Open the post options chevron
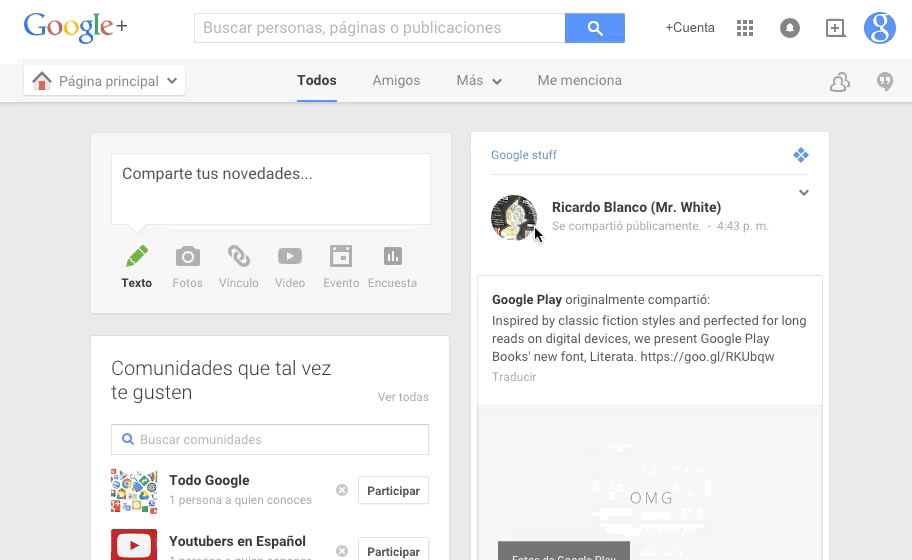Screen dimensions: 912x560 (x=804, y=192)
